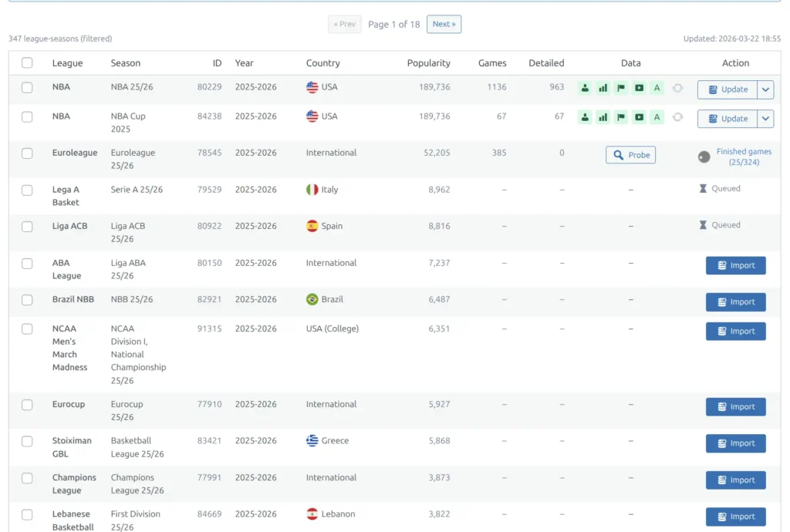The height and width of the screenshot is (532, 790).
Task: Check the box for the NBA 25/26 row
Action: point(27,88)
